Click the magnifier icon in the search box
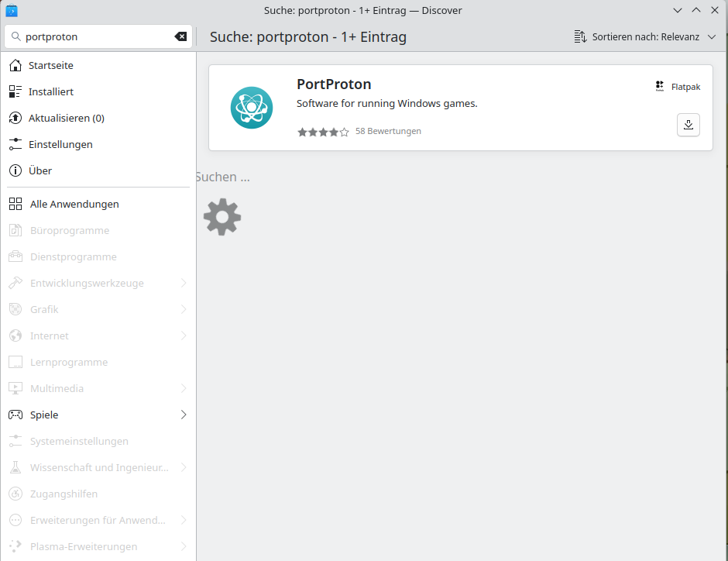This screenshot has width=728, height=561. point(15,36)
